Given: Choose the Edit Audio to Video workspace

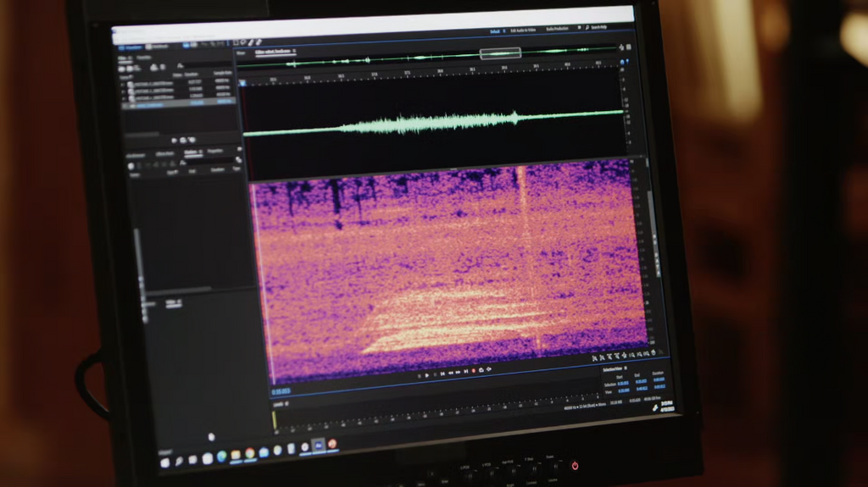Looking at the screenshot, I should [523, 30].
